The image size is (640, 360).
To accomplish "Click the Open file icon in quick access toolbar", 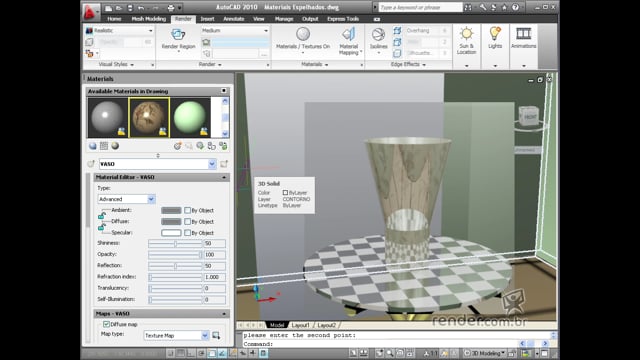I will coord(119,8).
